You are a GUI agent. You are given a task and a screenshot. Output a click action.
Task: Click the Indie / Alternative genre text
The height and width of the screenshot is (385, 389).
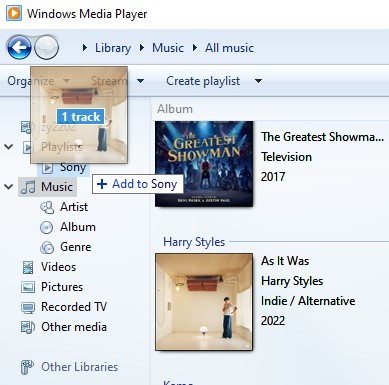tap(308, 301)
